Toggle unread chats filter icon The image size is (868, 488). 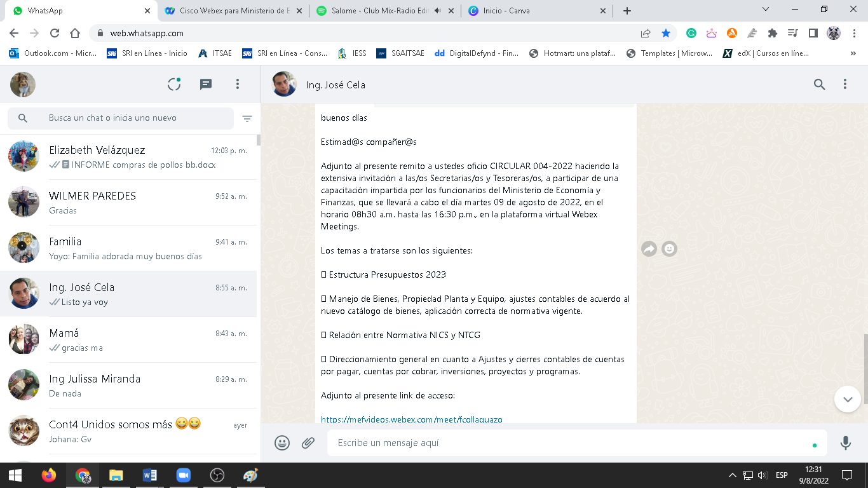pyautogui.click(x=247, y=118)
